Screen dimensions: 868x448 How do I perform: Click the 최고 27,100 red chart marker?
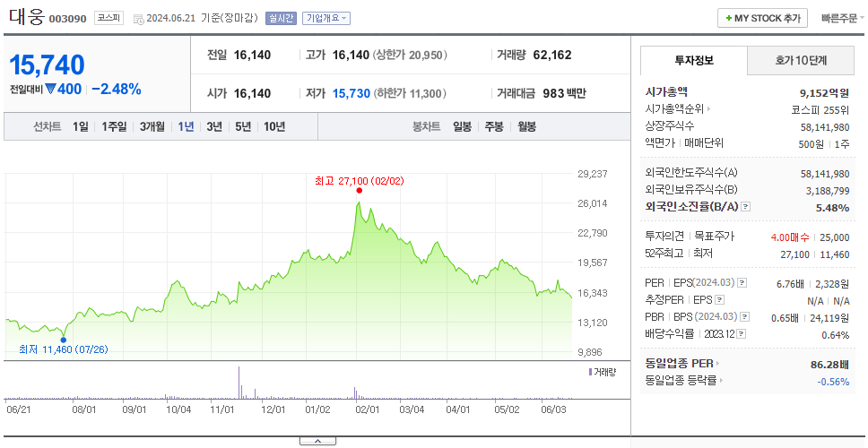coord(360,190)
